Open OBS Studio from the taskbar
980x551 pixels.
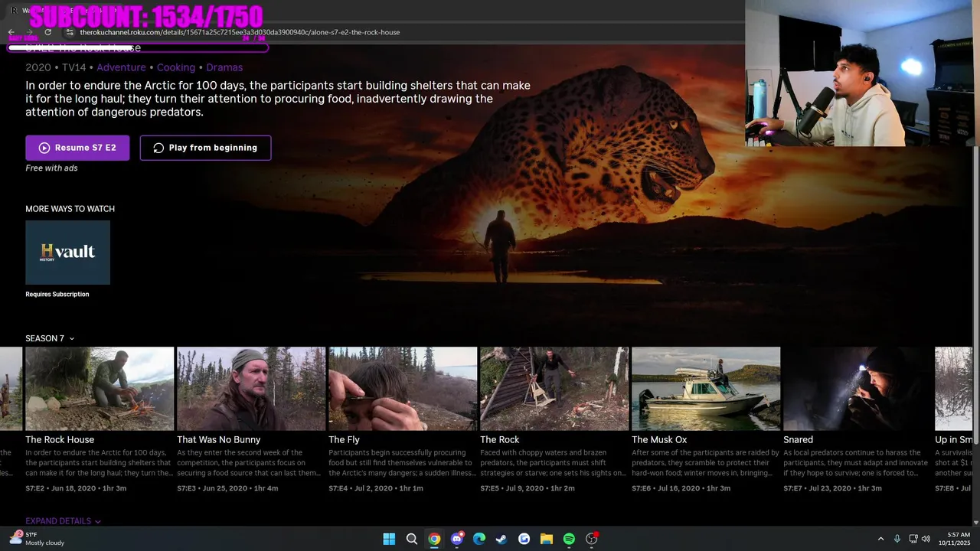point(591,539)
